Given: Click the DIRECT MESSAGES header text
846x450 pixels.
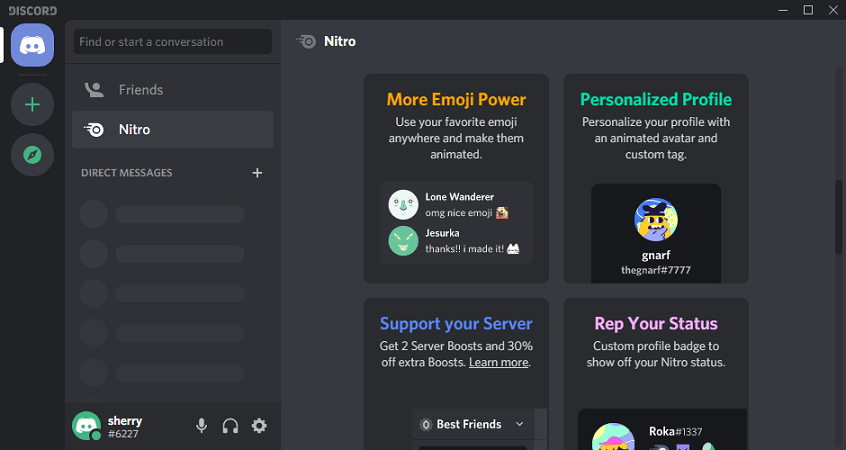Looking at the screenshot, I should point(127,173).
